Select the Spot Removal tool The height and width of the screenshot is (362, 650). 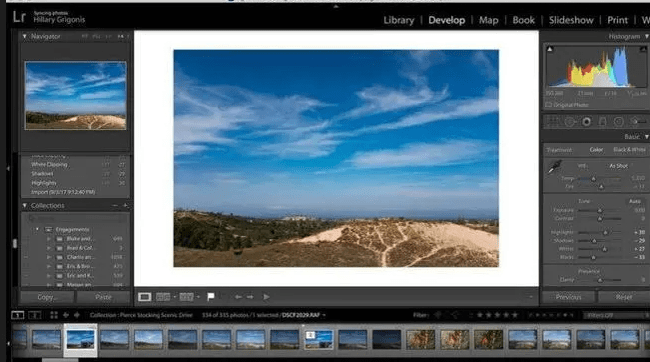click(x=570, y=121)
